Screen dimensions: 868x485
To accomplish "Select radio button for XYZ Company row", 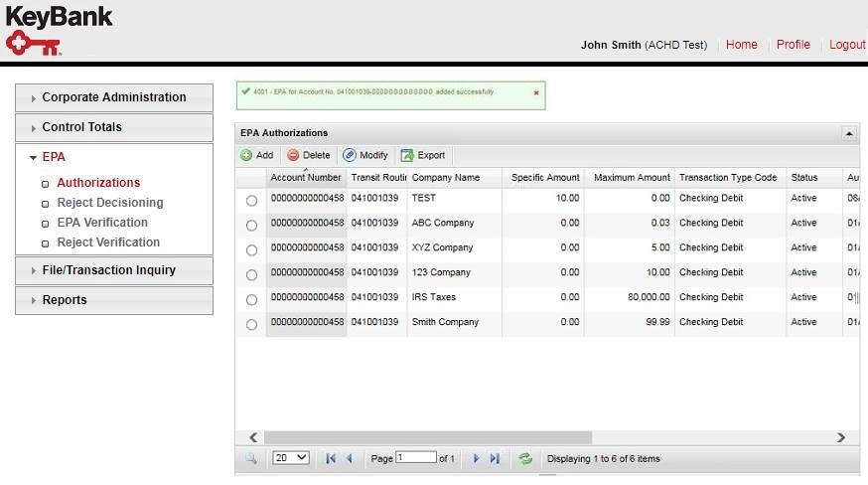I will click(251, 250).
